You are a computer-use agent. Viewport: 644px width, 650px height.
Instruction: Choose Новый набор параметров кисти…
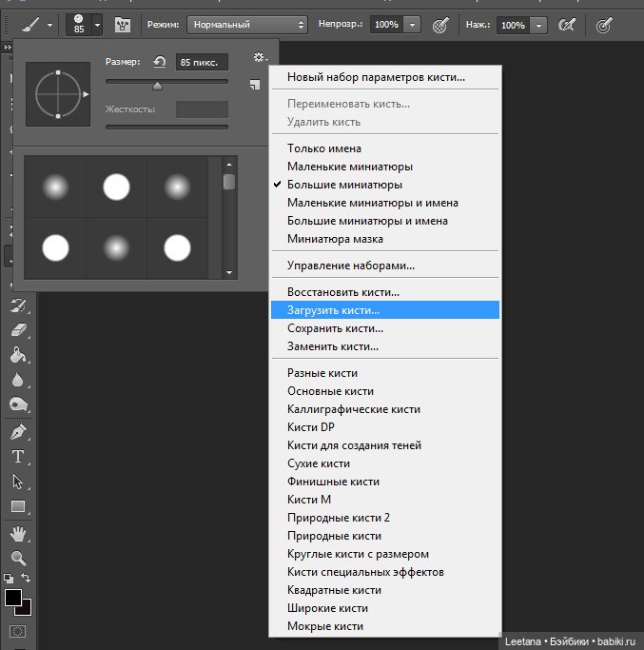(385, 77)
